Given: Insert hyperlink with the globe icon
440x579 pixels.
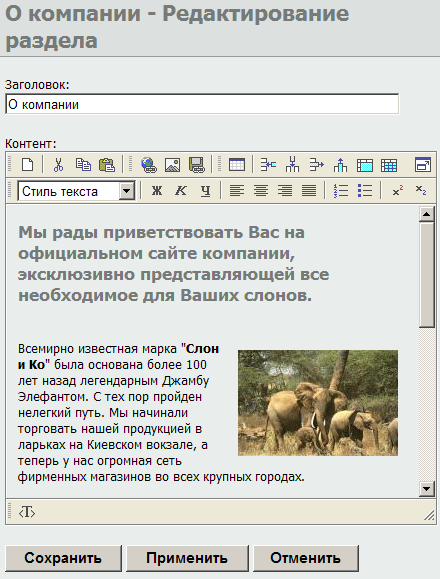Looking at the screenshot, I should click(149, 165).
